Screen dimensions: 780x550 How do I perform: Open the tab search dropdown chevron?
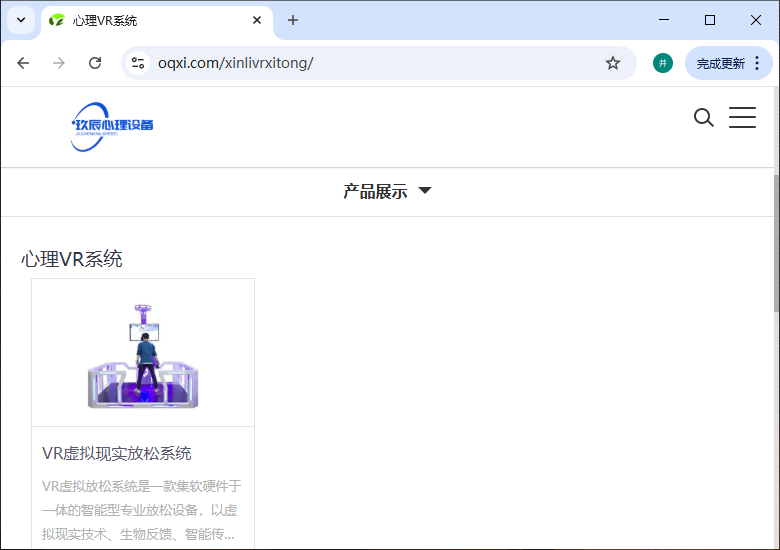[x=21, y=20]
